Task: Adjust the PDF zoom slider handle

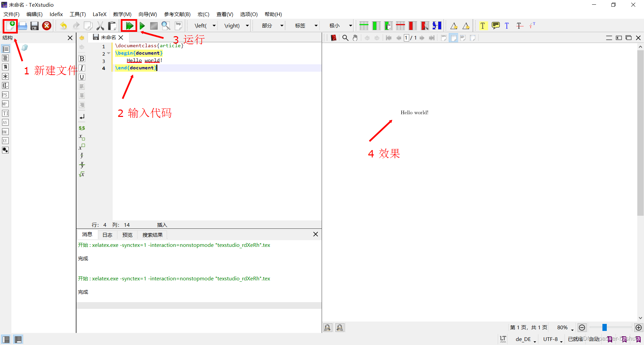Action: point(604,328)
